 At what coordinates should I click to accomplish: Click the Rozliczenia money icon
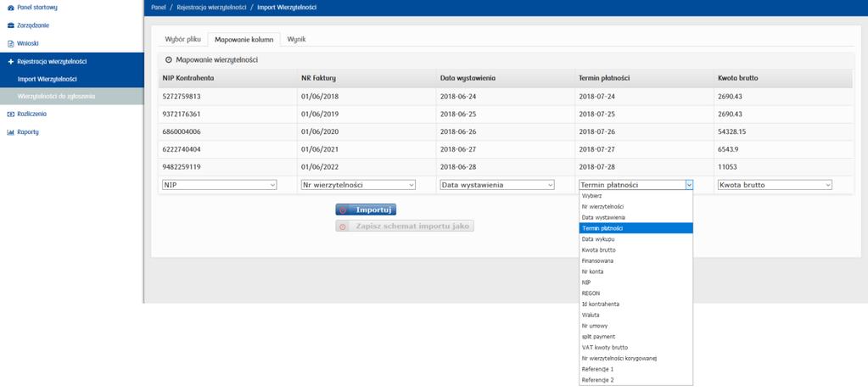[10, 114]
